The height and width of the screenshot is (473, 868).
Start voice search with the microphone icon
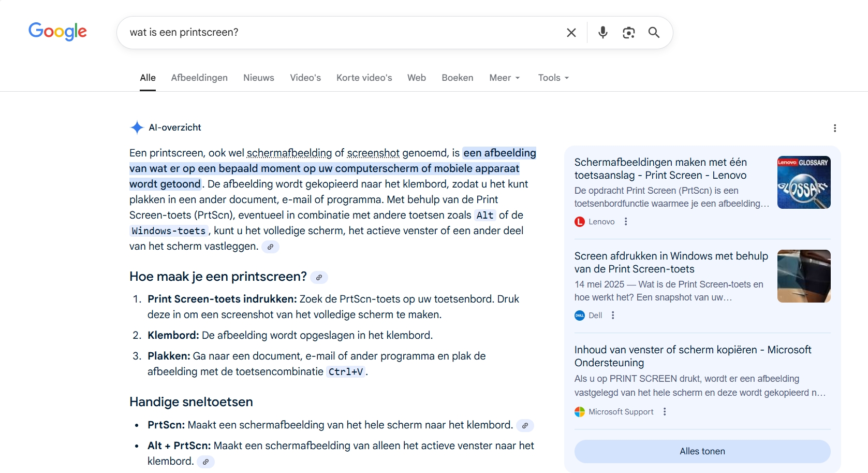[x=602, y=33]
